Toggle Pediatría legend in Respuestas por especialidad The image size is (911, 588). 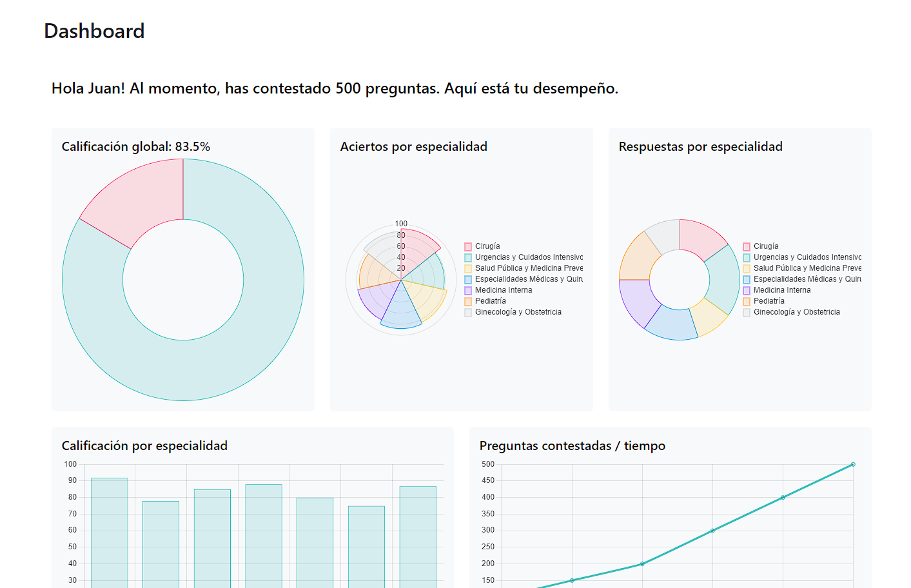(763, 301)
